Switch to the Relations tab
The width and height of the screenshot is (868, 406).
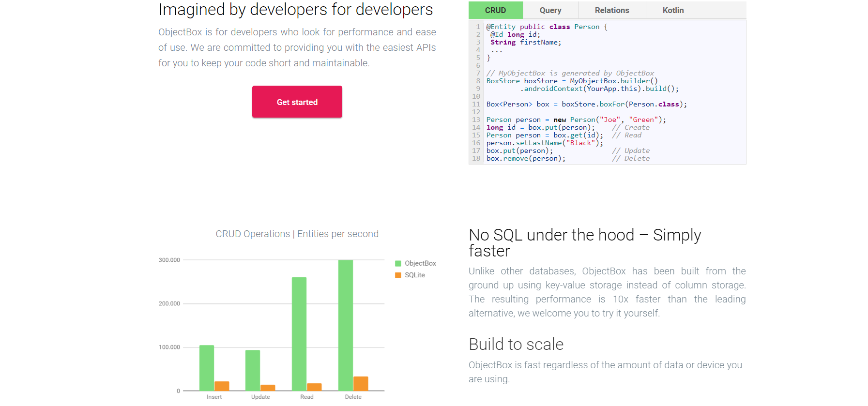point(612,10)
